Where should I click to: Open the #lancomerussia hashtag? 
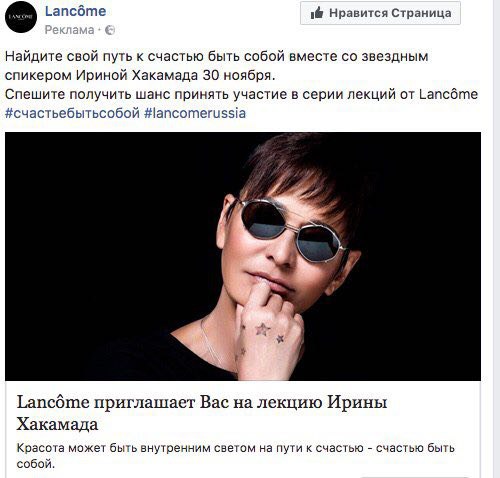point(195,113)
